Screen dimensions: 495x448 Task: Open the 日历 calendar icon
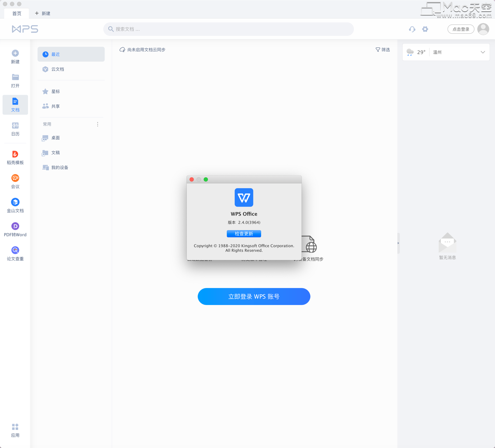(x=15, y=125)
